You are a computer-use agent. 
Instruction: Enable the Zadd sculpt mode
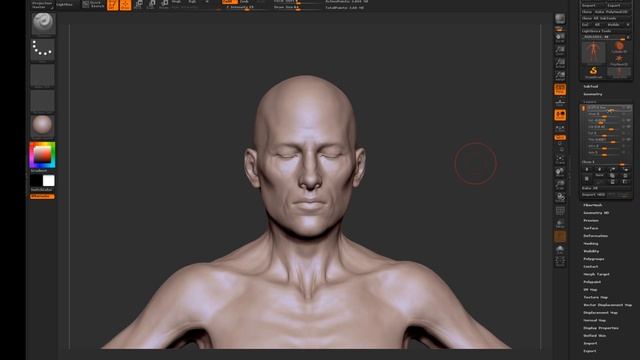[x=229, y=2]
